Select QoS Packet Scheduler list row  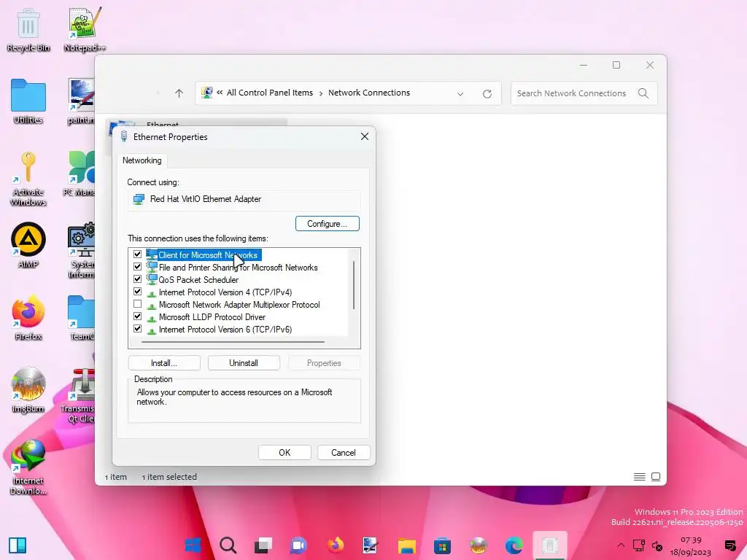click(x=198, y=280)
